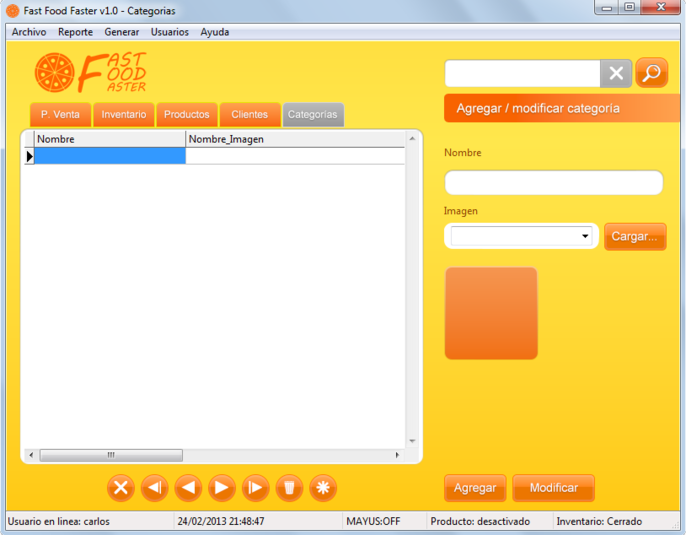Click the horizontal scrollbar thumb
The width and height of the screenshot is (686, 535).
111,455
